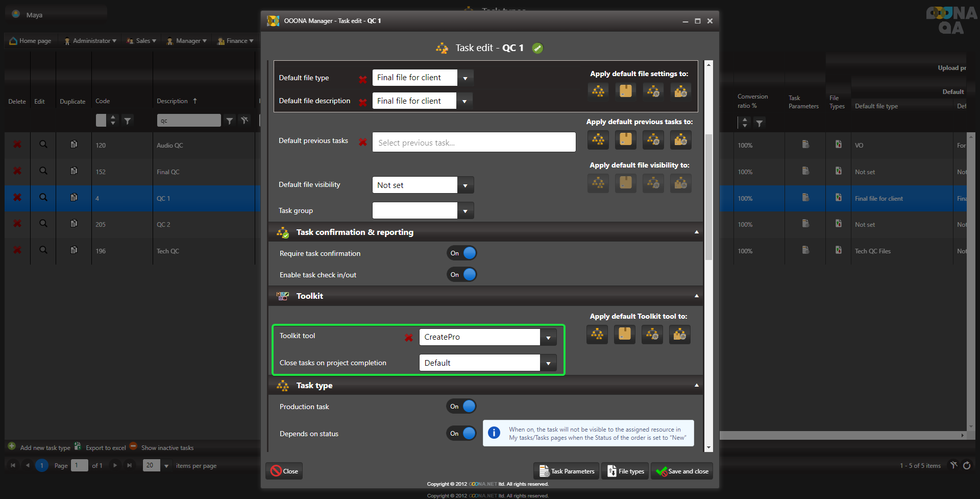Toggle Require task confirmation switch
The height and width of the screenshot is (499, 980).
[462, 253]
